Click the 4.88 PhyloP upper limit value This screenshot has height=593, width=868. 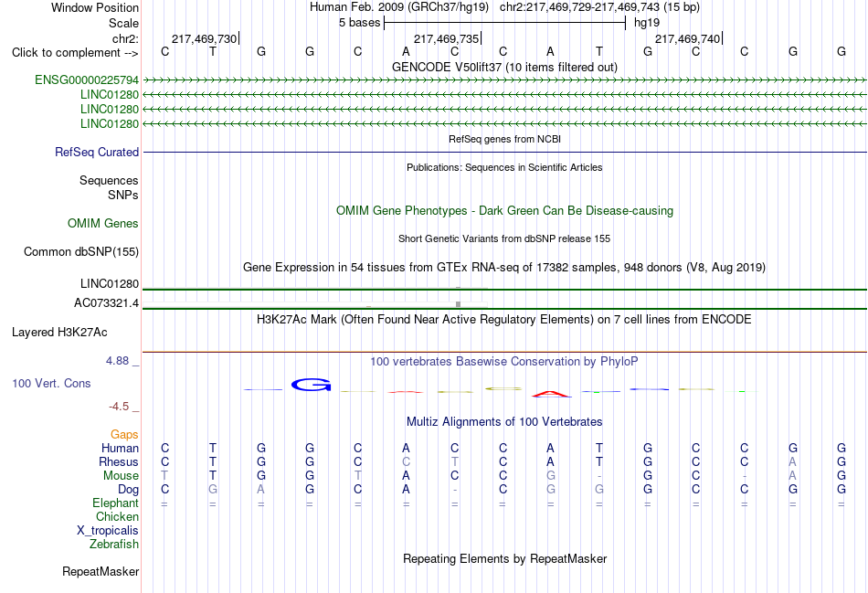click(x=117, y=361)
